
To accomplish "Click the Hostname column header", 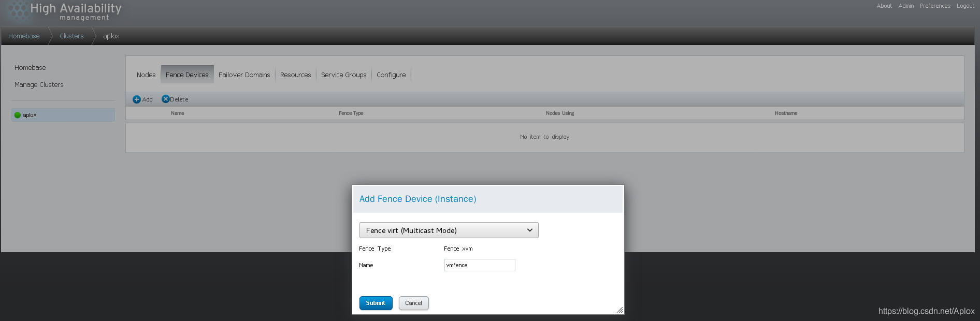I will pos(786,113).
